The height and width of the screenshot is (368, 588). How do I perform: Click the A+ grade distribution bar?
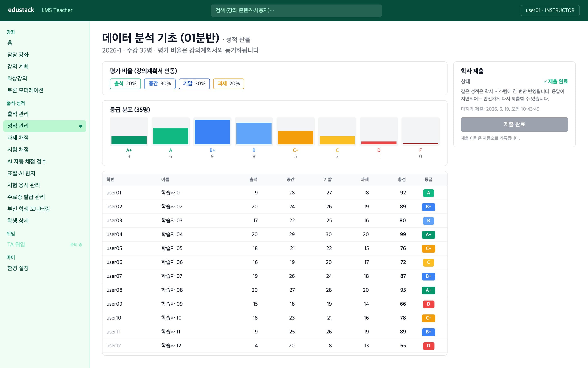(129, 140)
